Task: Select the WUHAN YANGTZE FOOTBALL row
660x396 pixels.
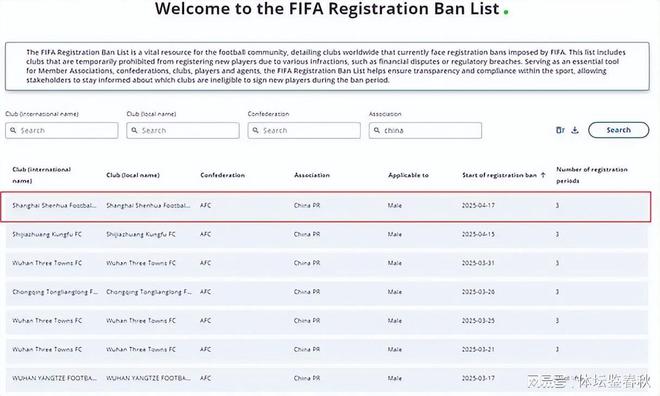Action: tap(327, 378)
